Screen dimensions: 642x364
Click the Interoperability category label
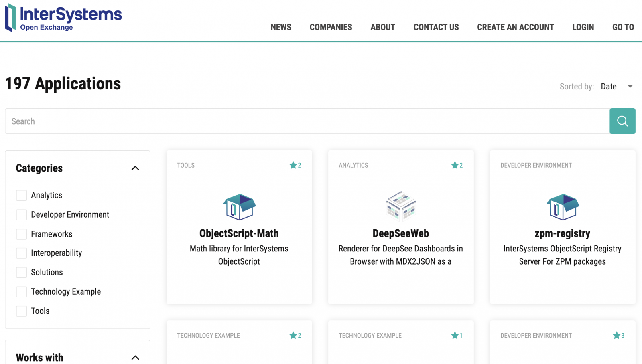[57, 253]
